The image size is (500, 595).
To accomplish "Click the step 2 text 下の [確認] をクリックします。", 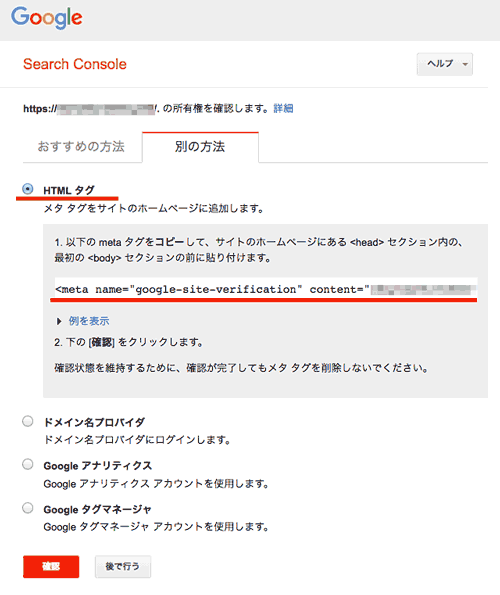I will click(x=129, y=342).
